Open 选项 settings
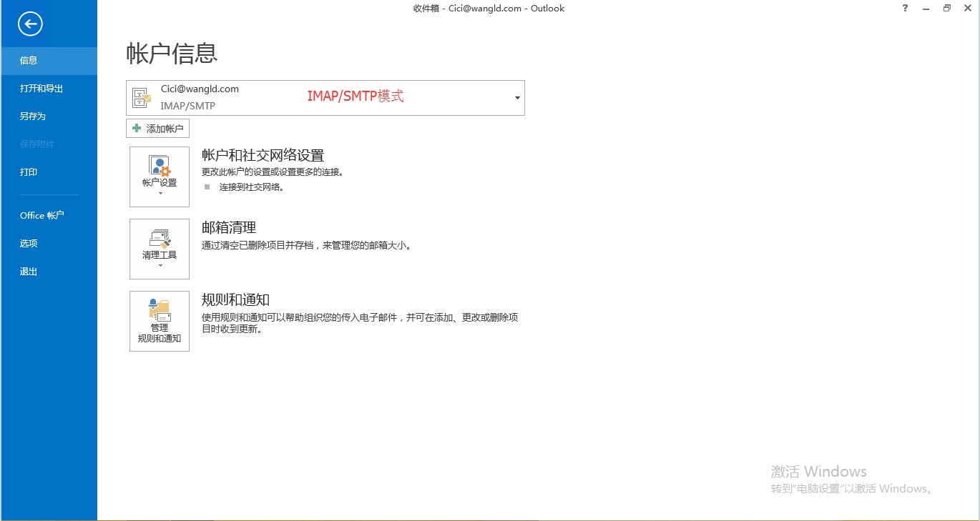This screenshot has height=521, width=980. (49, 244)
